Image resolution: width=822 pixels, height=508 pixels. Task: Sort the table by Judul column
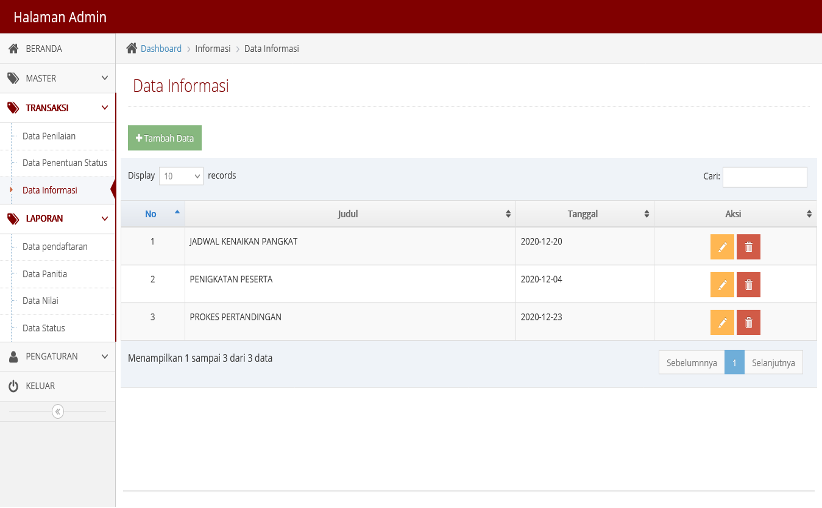pyautogui.click(x=350, y=214)
